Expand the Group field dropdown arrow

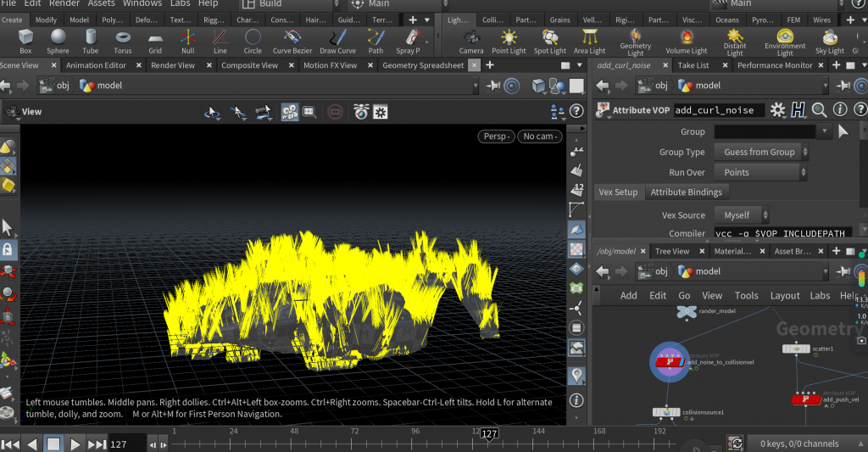coord(825,131)
